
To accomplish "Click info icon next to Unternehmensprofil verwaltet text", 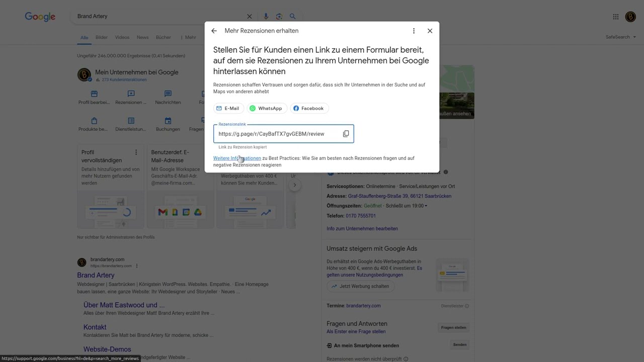I will coord(446,172).
